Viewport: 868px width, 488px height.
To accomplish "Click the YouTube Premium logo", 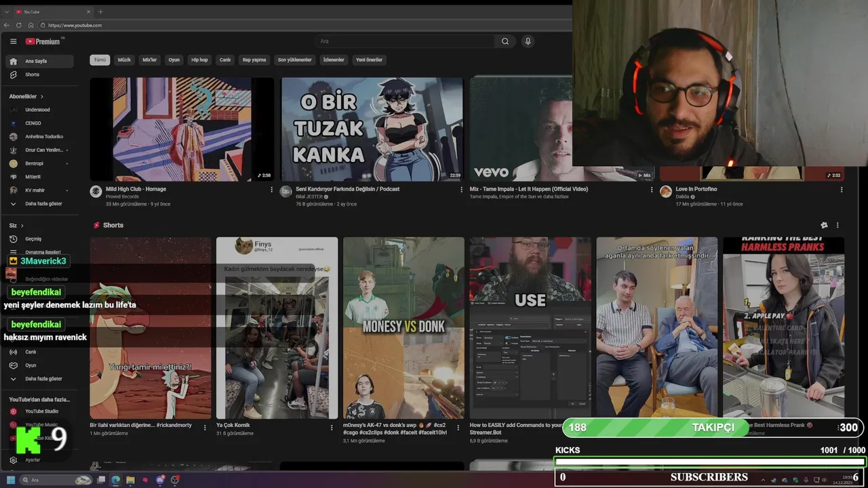I will click(43, 41).
